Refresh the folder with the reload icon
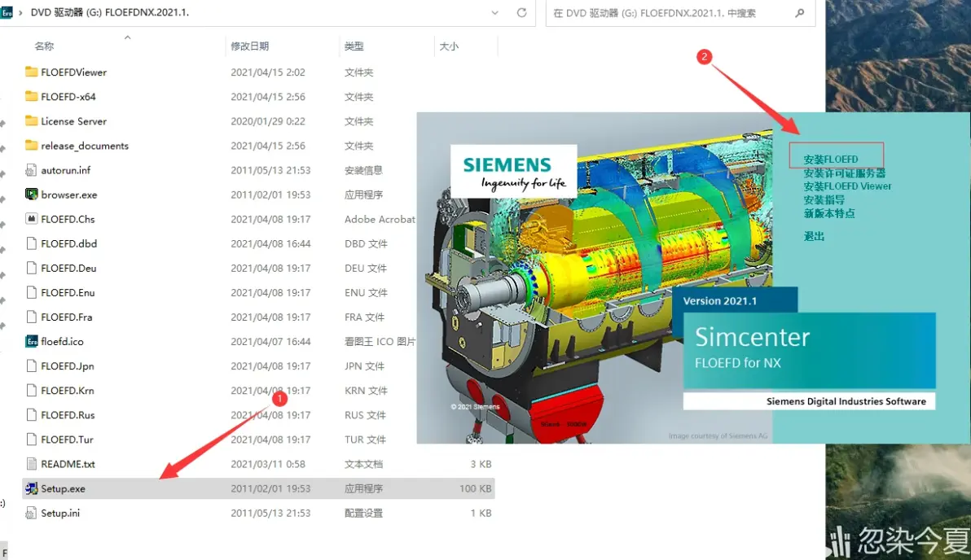This screenshot has height=560, width=971. [521, 12]
